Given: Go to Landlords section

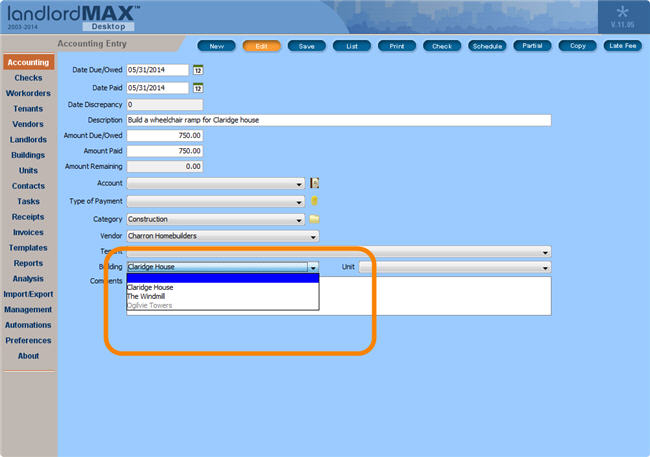Looking at the screenshot, I should pyautogui.click(x=28, y=140).
